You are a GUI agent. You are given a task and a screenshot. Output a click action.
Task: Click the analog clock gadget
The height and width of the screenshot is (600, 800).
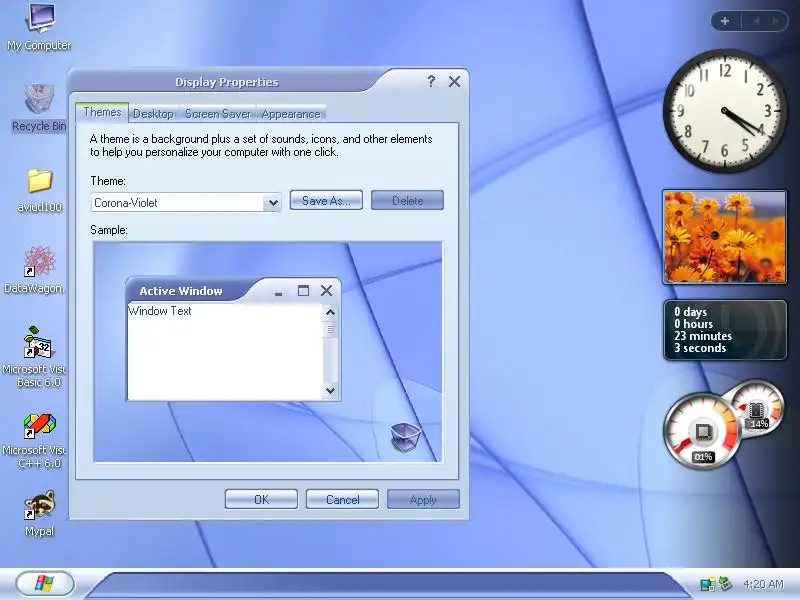pos(724,110)
